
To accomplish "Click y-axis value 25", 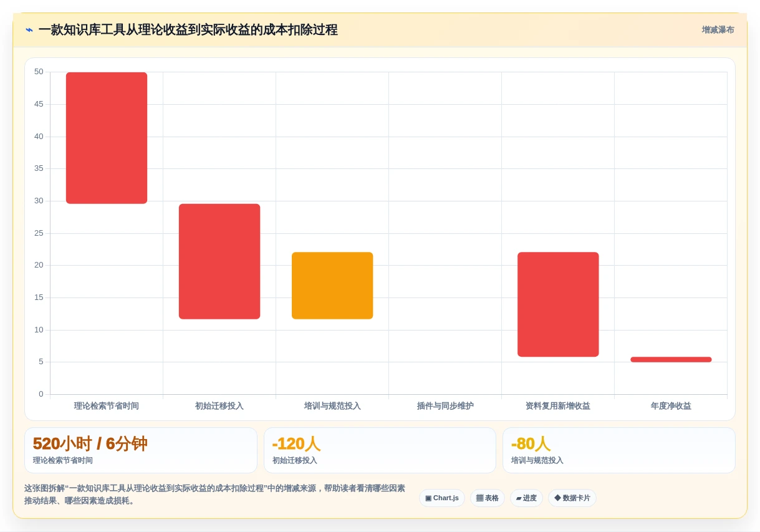I will point(39,233).
